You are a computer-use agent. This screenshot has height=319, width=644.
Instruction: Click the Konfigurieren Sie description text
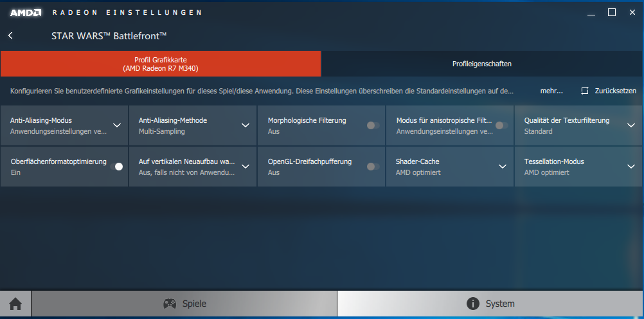[262, 91]
